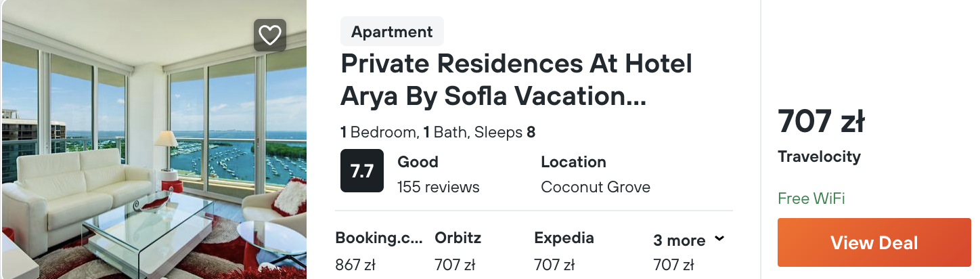980x279 pixels.
Task: Expand the 3 more providers dropdown
Action: point(680,240)
